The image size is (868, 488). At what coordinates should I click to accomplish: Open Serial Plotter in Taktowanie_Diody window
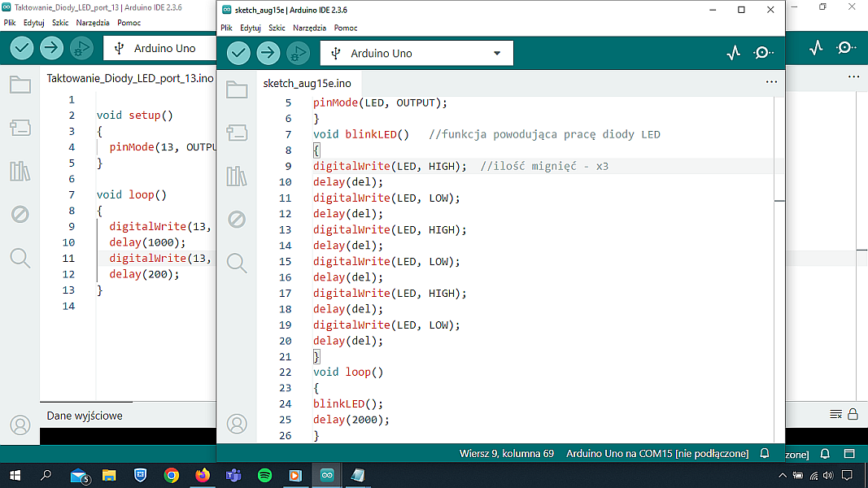click(x=816, y=48)
